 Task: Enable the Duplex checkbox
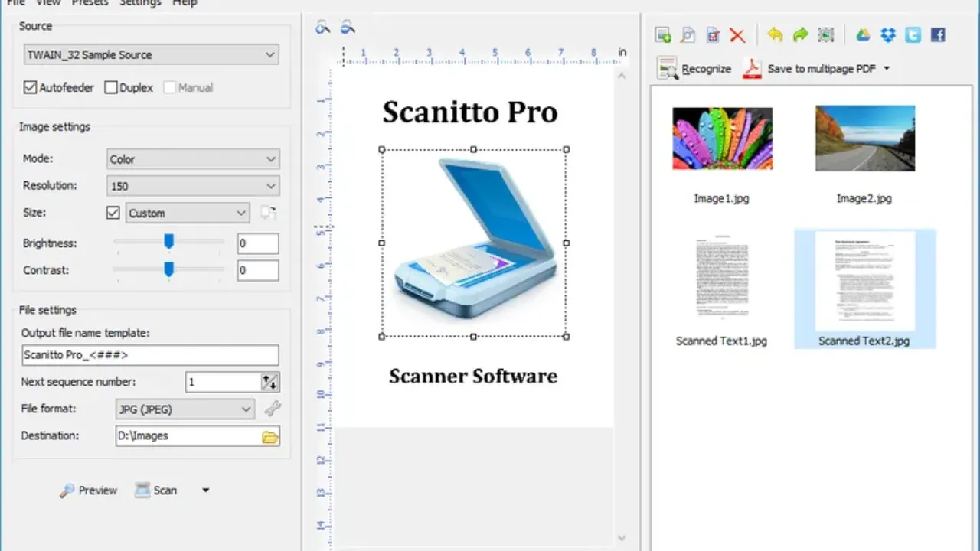click(111, 87)
